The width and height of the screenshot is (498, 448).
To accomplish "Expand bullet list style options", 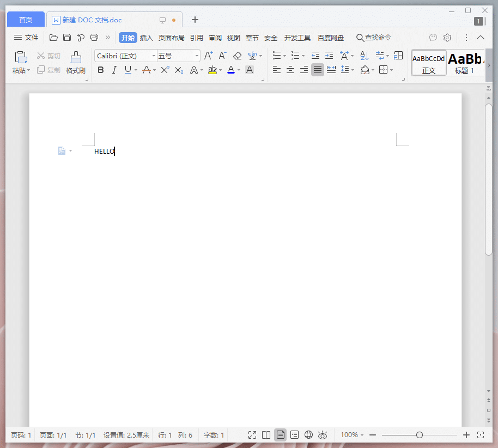I will (x=284, y=56).
